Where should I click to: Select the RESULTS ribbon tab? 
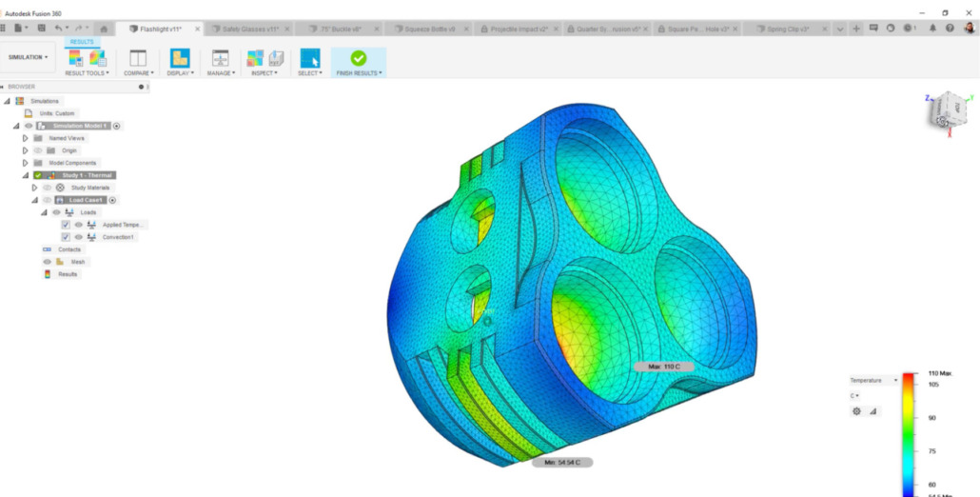click(82, 42)
